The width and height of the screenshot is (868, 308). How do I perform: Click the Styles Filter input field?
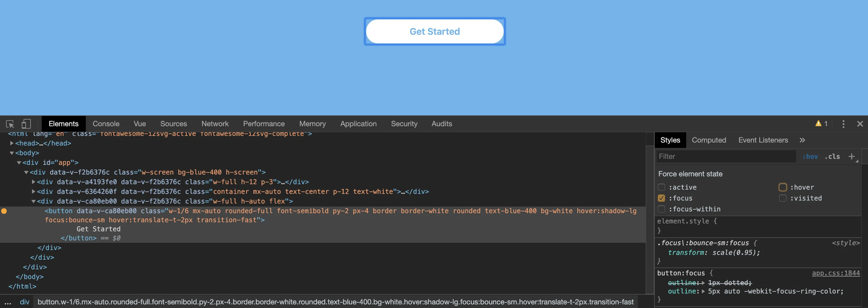coord(726,156)
